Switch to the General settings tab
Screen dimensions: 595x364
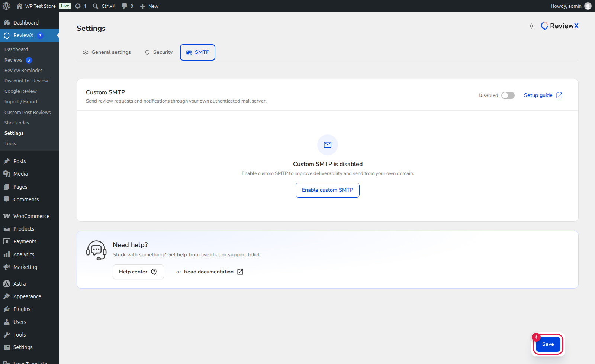click(107, 52)
